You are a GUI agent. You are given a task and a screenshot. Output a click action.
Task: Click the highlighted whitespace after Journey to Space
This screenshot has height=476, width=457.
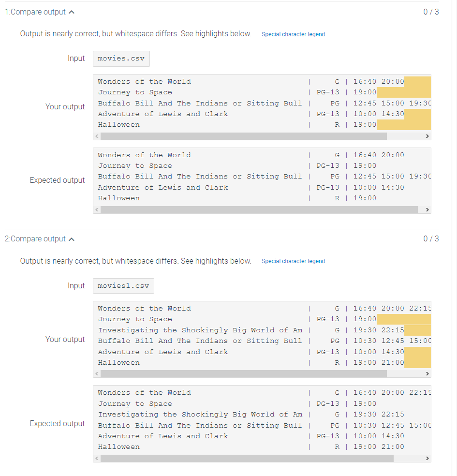[x=404, y=92]
